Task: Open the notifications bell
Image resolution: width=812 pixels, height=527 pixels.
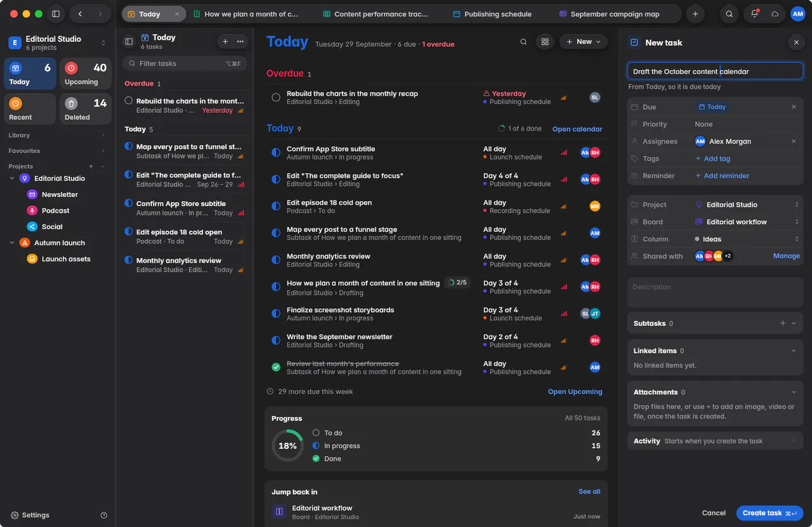Action: point(754,14)
